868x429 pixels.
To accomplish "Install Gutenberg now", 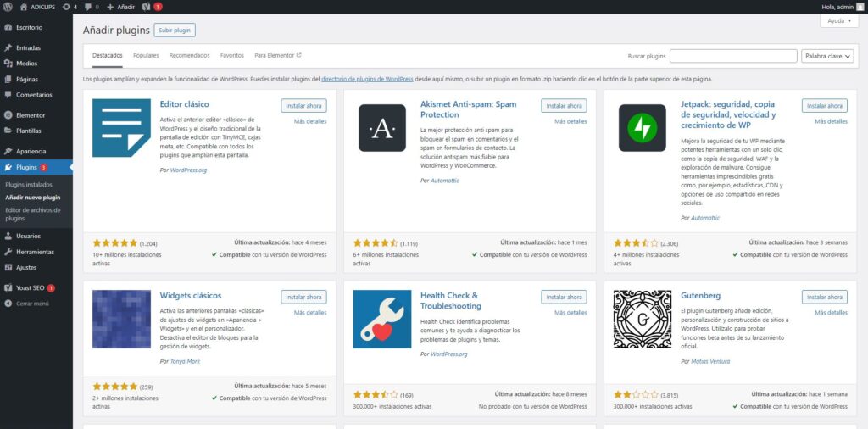I will [824, 297].
